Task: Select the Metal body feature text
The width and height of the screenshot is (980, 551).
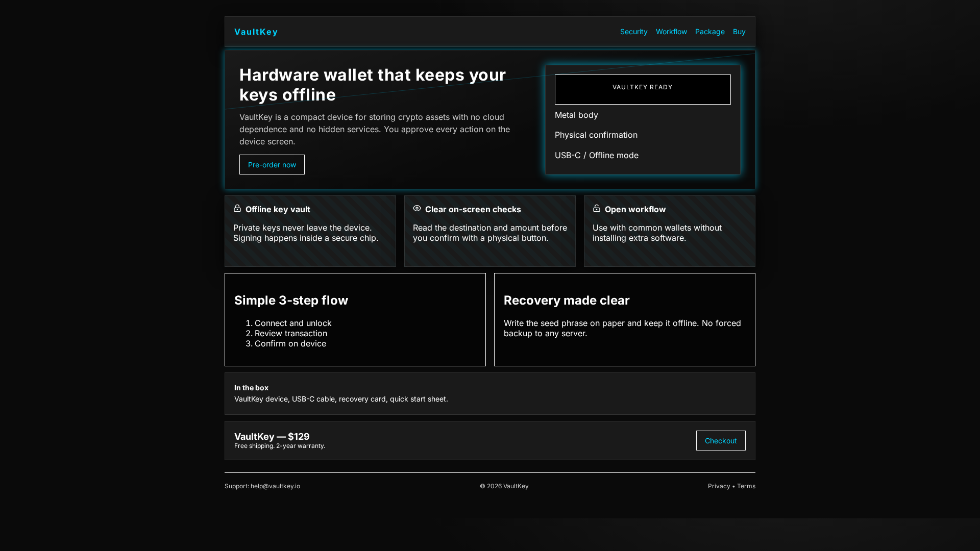Action: point(576,115)
